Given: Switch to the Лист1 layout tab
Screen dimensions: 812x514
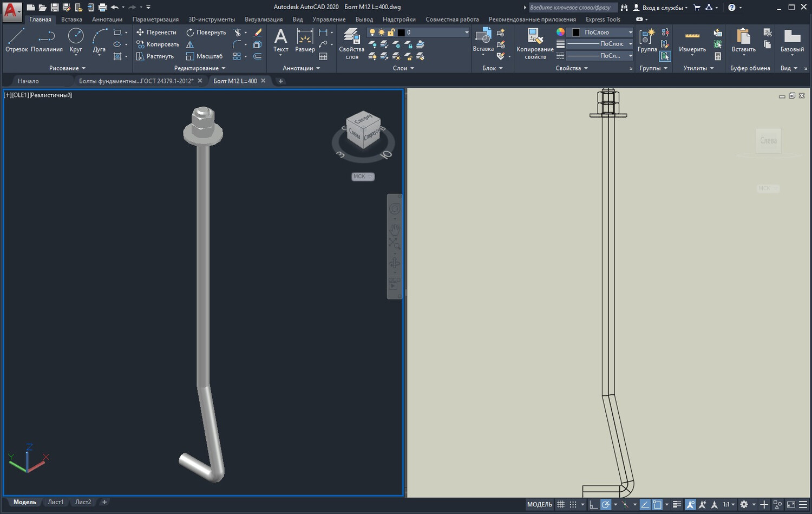Looking at the screenshot, I should click(55, 502).
